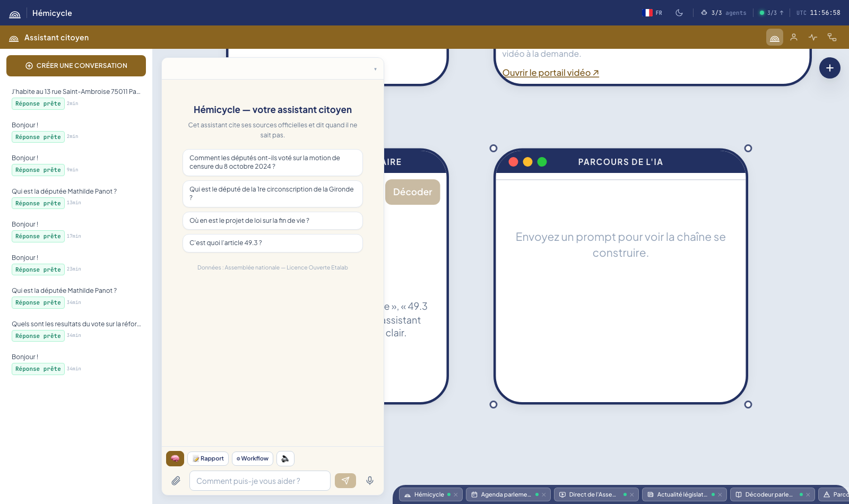Focus the 'Comment puis-je vous aider' input
Screen dimensions: 849x504
[x=260, y=481]
